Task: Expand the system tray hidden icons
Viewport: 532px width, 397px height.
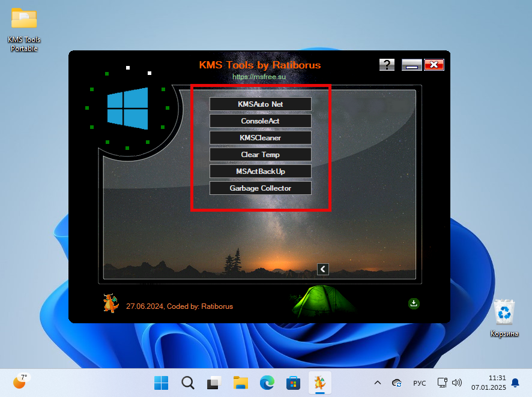Action: coord(377,383)
